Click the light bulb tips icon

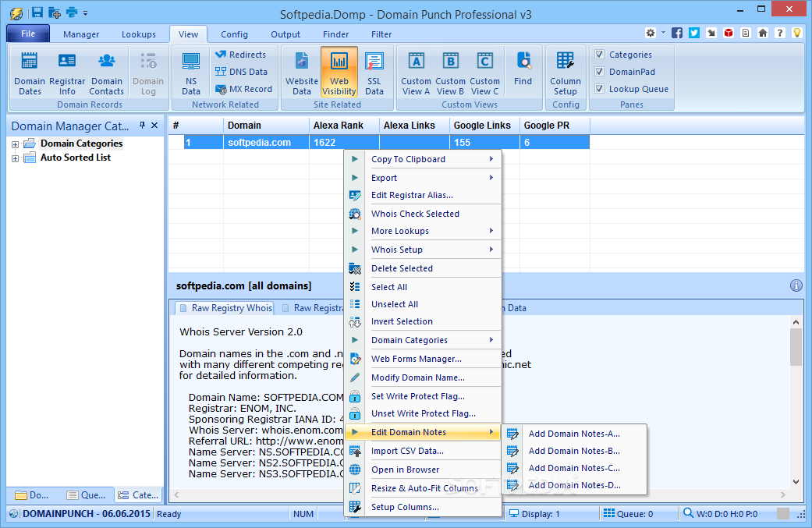coord(797,33)
